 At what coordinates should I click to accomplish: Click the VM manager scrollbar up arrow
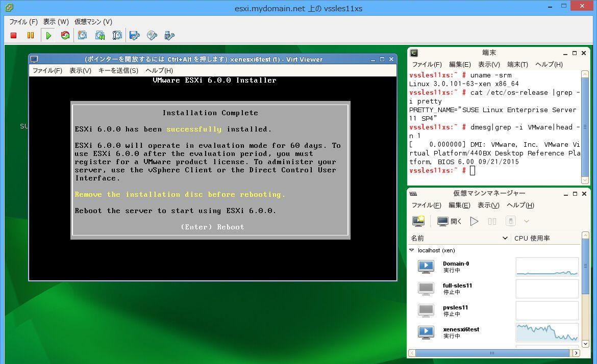(x=586, y=235)
